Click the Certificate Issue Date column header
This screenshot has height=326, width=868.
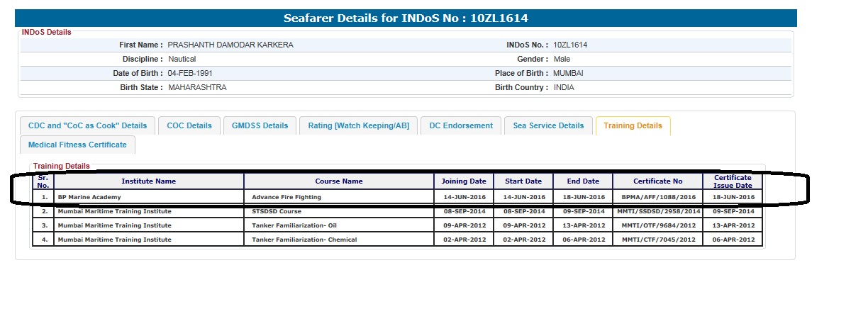pos(733,181)
